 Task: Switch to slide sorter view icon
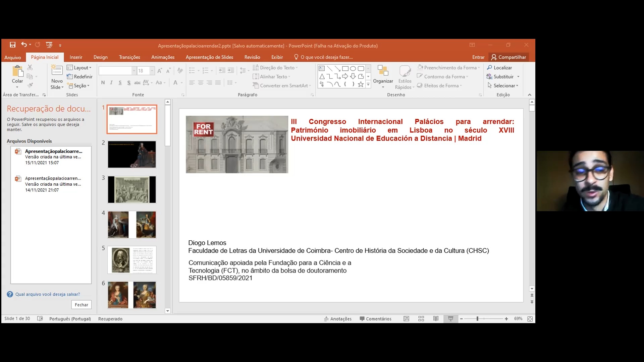tap(421, 319)
